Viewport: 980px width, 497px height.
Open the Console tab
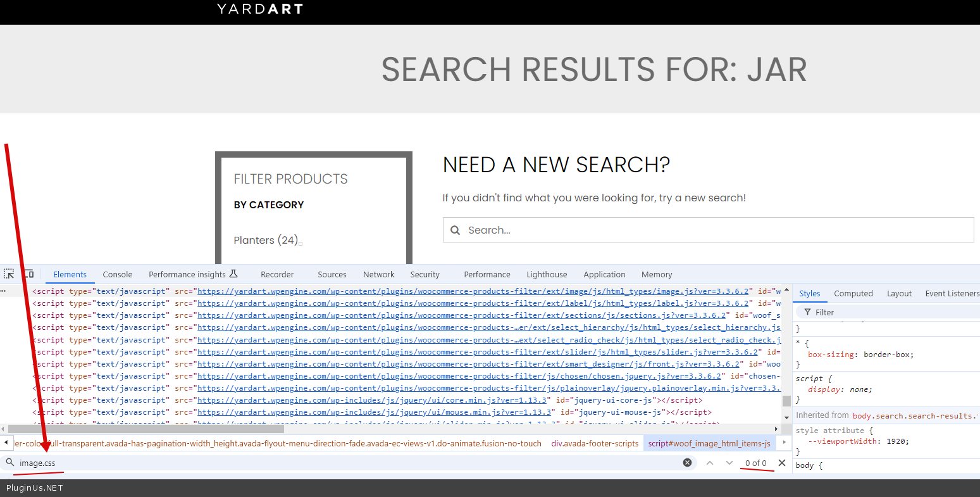point(118,275)
